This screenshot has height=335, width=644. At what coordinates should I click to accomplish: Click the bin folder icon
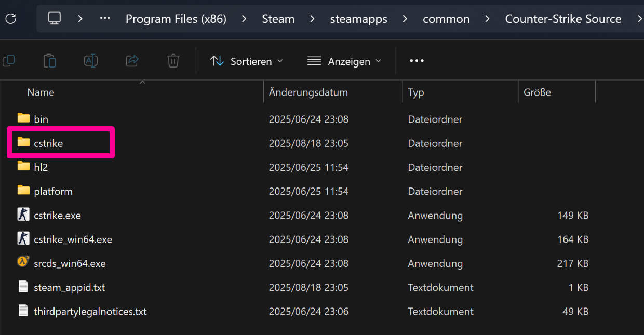coord(23,118)
